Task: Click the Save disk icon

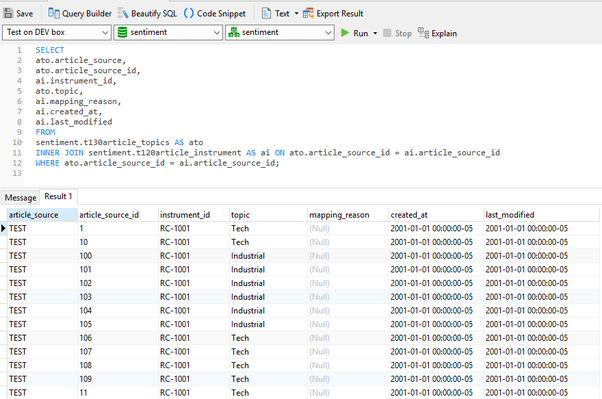Action: [x=8, y=13]
